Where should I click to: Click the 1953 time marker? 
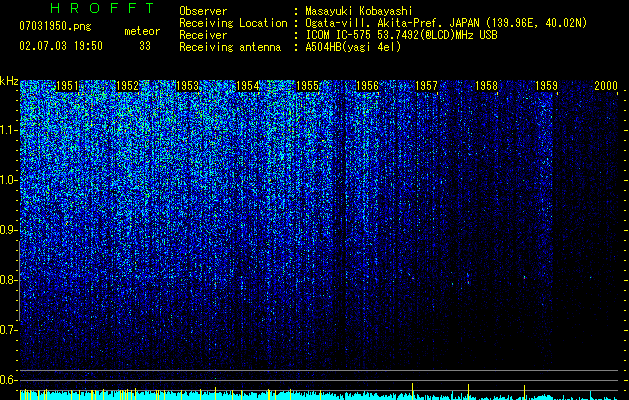[x=187, y=86]
